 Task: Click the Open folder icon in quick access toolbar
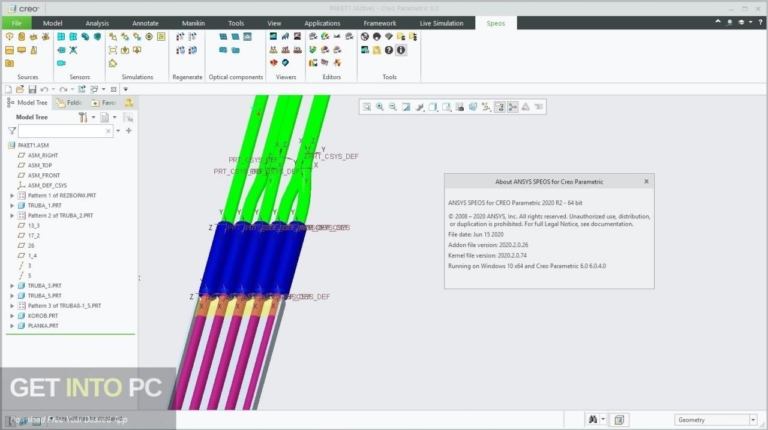pyautogui.click(x=20, y=89)
